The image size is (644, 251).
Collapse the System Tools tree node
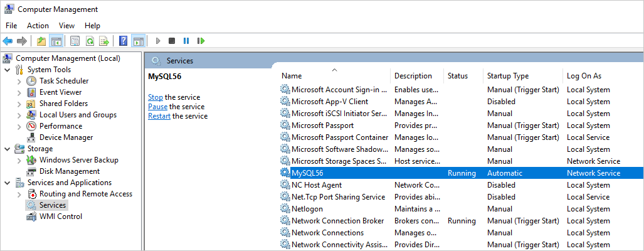(8, 70)
